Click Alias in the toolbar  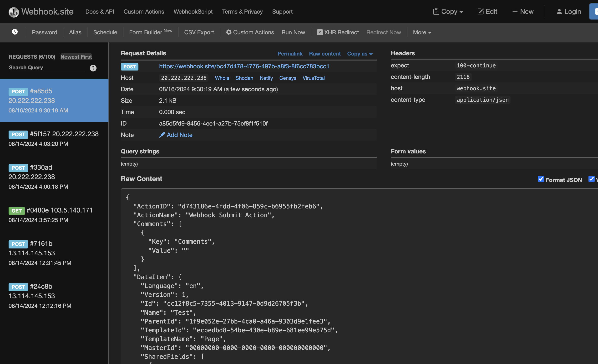coord(75,32)
